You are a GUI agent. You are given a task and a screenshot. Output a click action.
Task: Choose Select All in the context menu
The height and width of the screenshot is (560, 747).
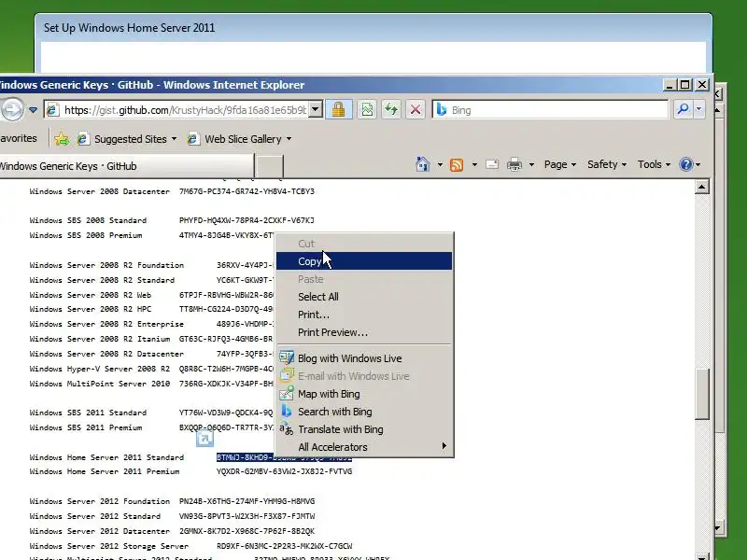pos(364,297)
